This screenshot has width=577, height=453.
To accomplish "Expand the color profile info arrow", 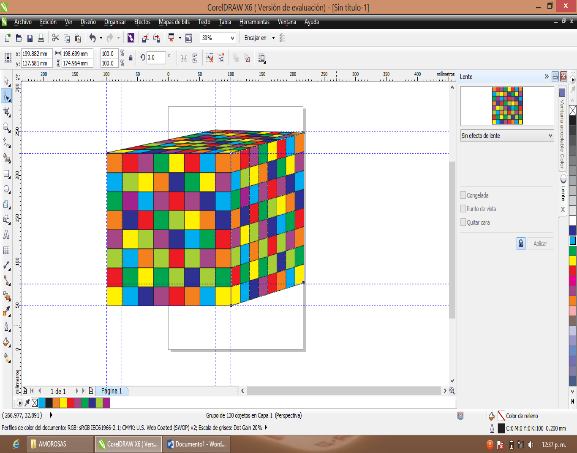I will (x=266, y=428).
